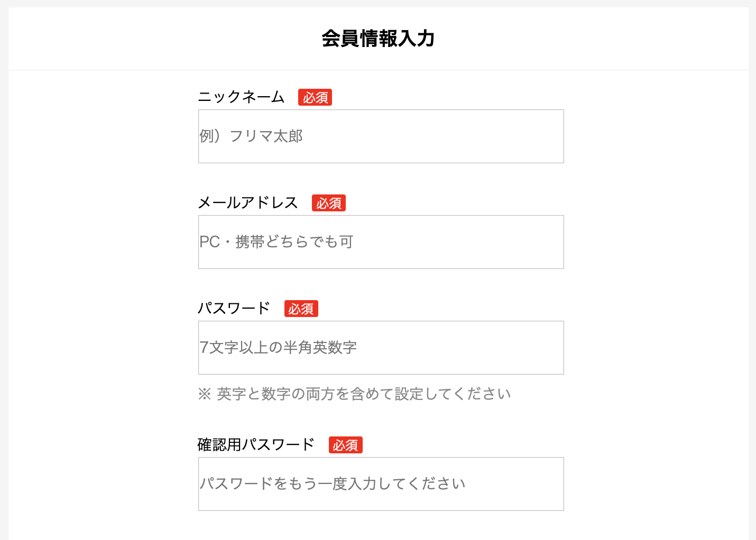Click the 確認用パスワード confirmation password field
The image size is (756, 540).
tap(381, 483)
